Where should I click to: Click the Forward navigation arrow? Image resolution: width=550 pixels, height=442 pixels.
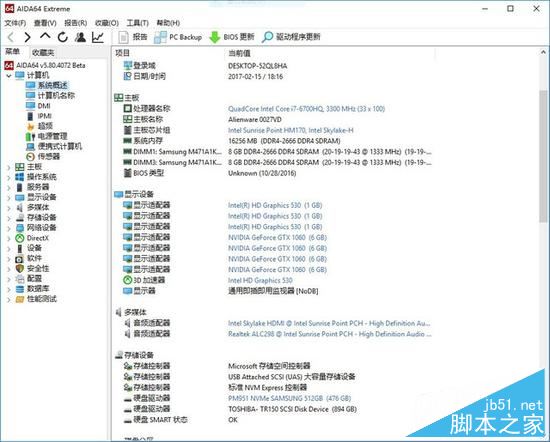pyautogui.click(x=28, y=37)
